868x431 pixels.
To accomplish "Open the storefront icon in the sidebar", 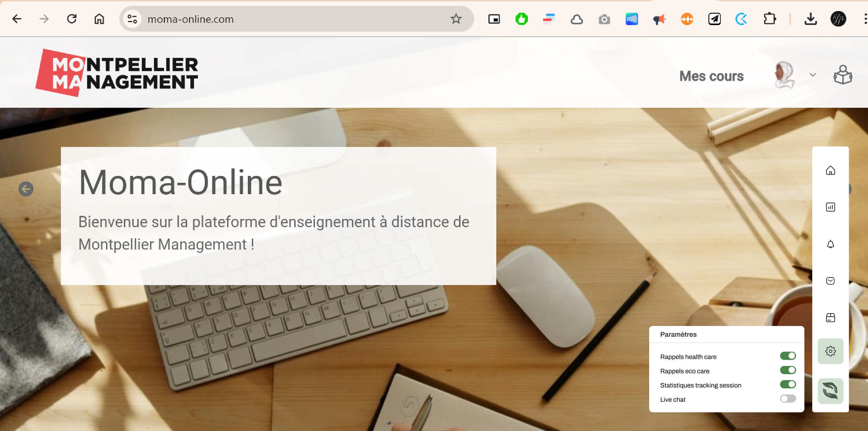I will [830, 317].
